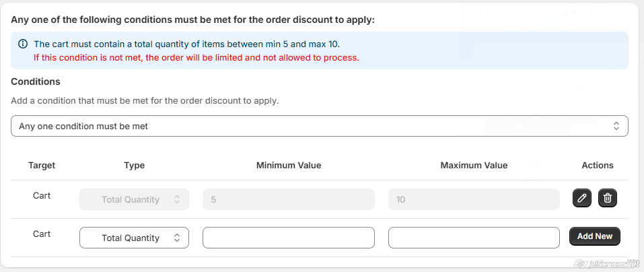This screenshot has height=272, width=644.
Task: Click the Target column header
Action: click(x=42, y=165)
